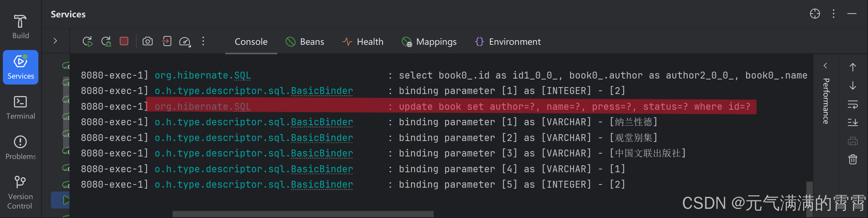Print the console output
Image resolution: width=868 pixels, height=218 pixels.
click(853, 141)
